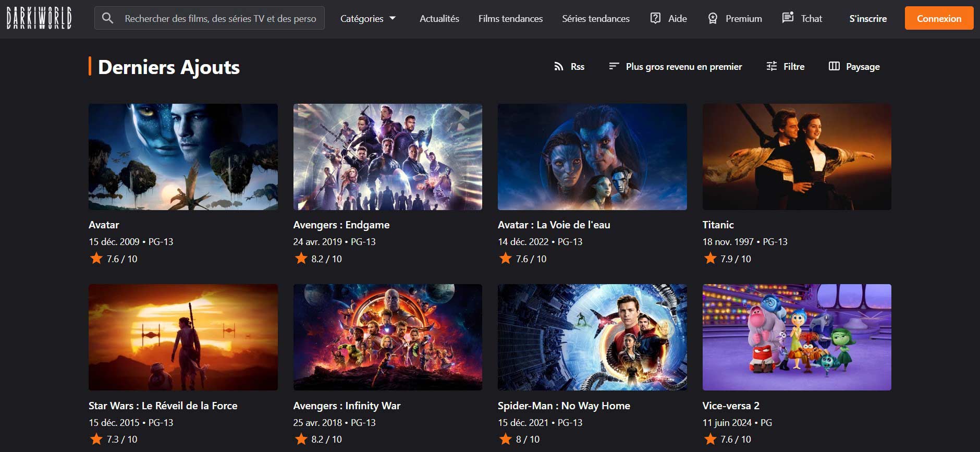Open Séries tendances section

point(595,18)
